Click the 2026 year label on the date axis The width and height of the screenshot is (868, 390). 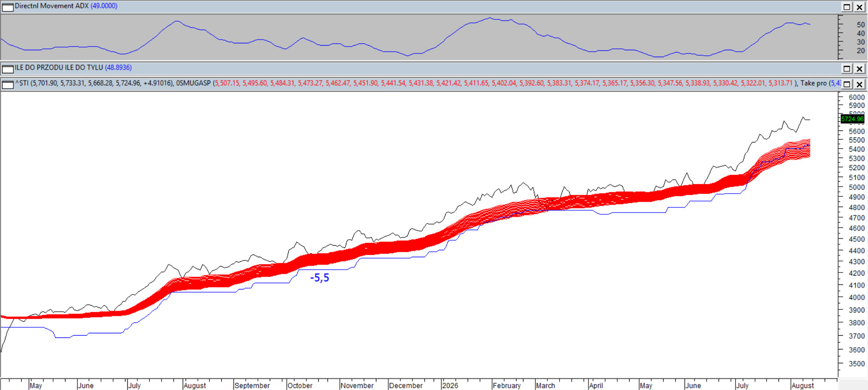pos(450,385)
